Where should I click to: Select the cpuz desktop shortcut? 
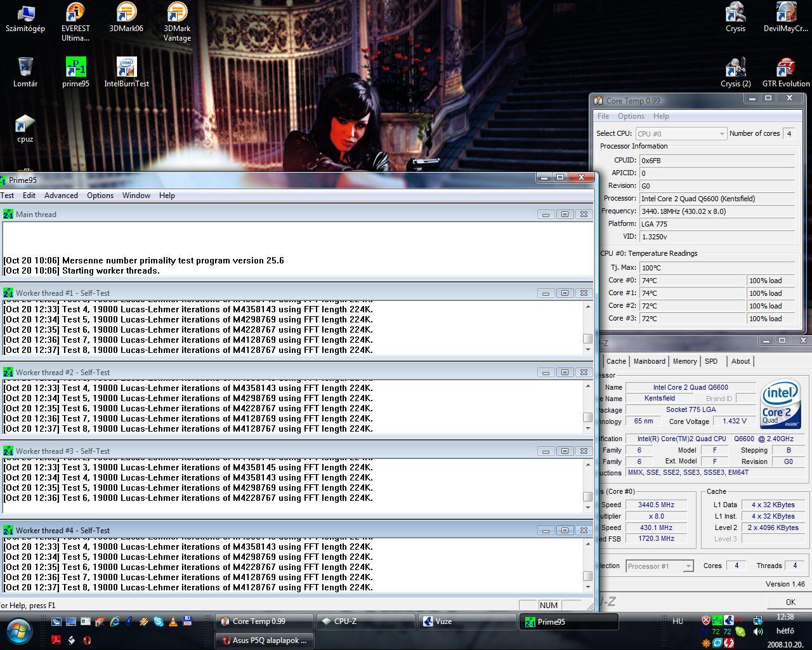[x=25, y=129]
